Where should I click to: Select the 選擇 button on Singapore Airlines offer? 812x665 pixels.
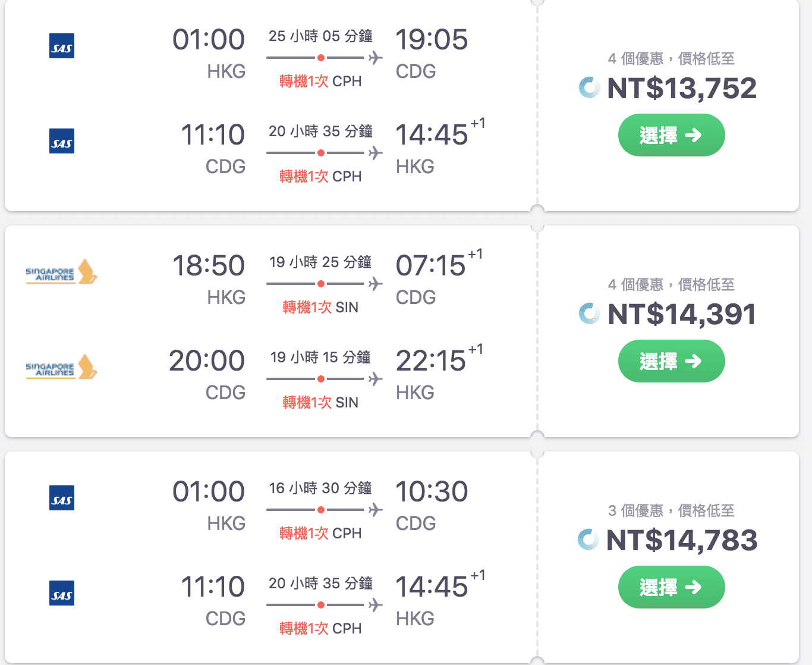(x=671, y=361)
